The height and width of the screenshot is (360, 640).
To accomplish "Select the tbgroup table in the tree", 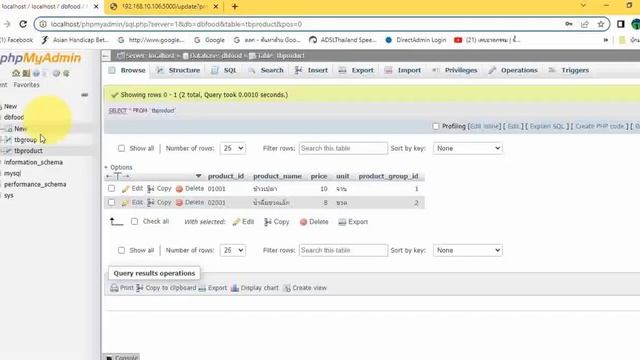I will [x=25, y=140].
